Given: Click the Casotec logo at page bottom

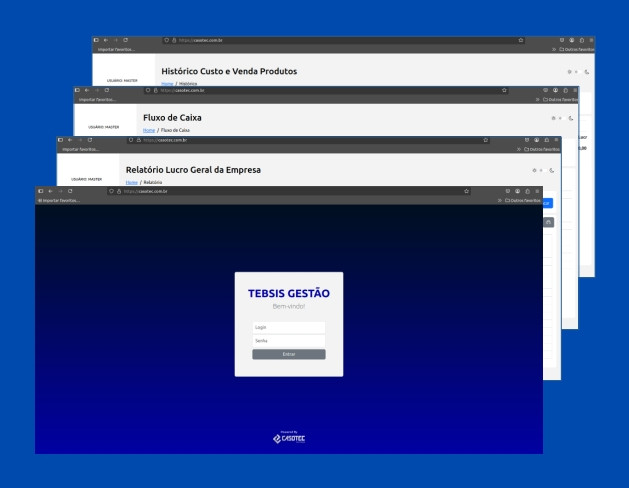Looking at the screenshot, I should pyautogui.click(x=288, y=437).
